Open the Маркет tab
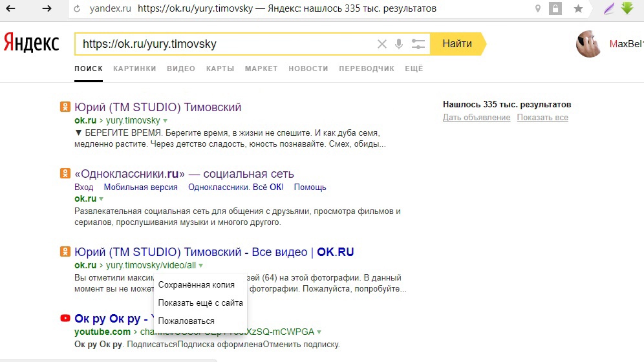This screenshot has height=362, width=644. [261, 69]
